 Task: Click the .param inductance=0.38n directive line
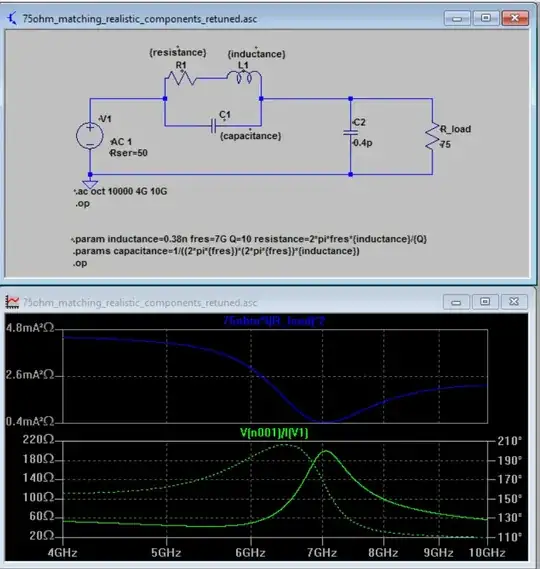[249, 239]
